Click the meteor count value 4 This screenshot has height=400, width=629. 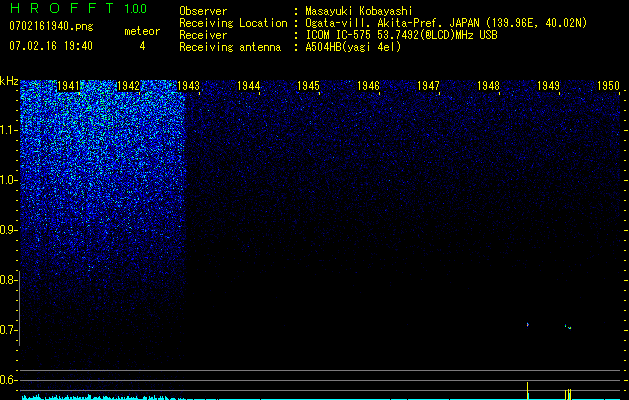142,46
